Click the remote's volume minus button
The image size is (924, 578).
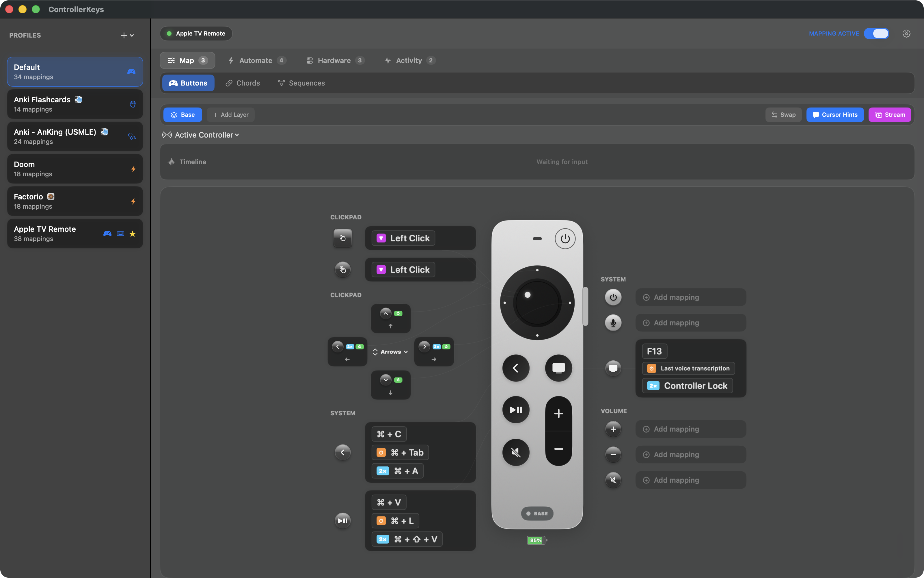click(x=559, y=449)
